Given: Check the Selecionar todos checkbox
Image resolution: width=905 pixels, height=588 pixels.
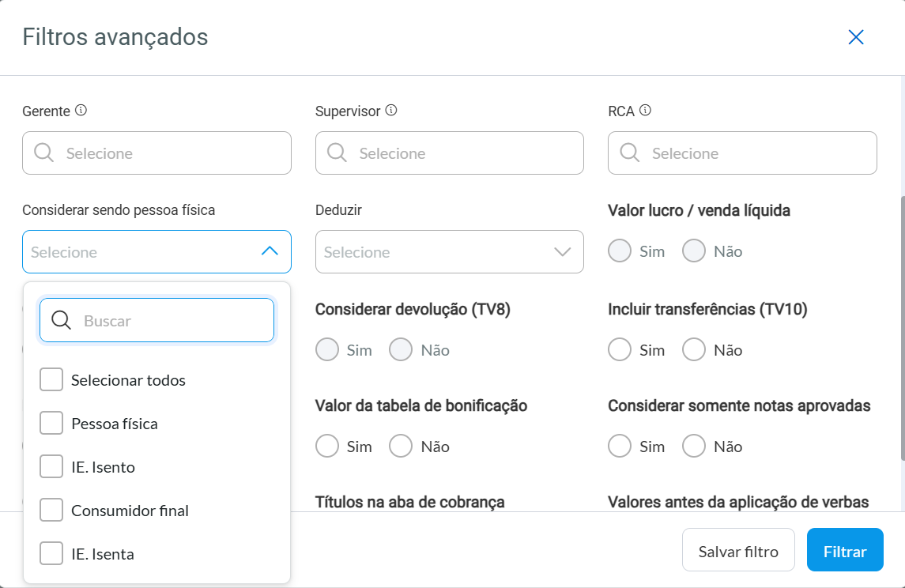Looking at the screenshot, I should click(51, 380).
